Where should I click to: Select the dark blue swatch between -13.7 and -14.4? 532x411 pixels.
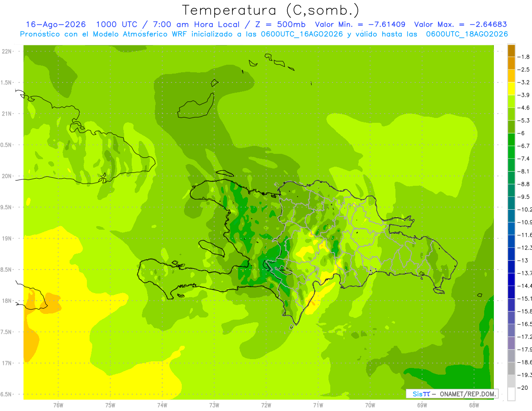(x=511, y=279)
